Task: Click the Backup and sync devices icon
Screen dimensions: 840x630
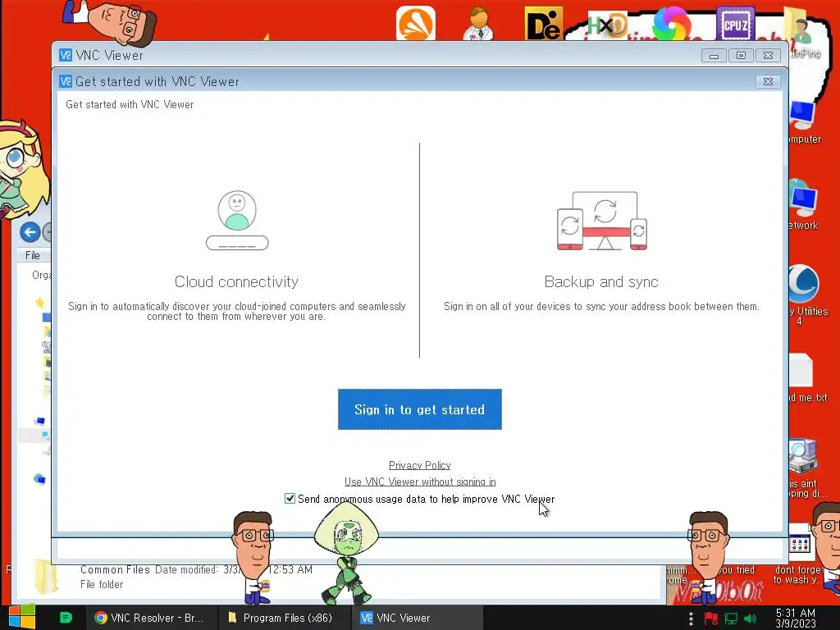Action: [602, 220]
